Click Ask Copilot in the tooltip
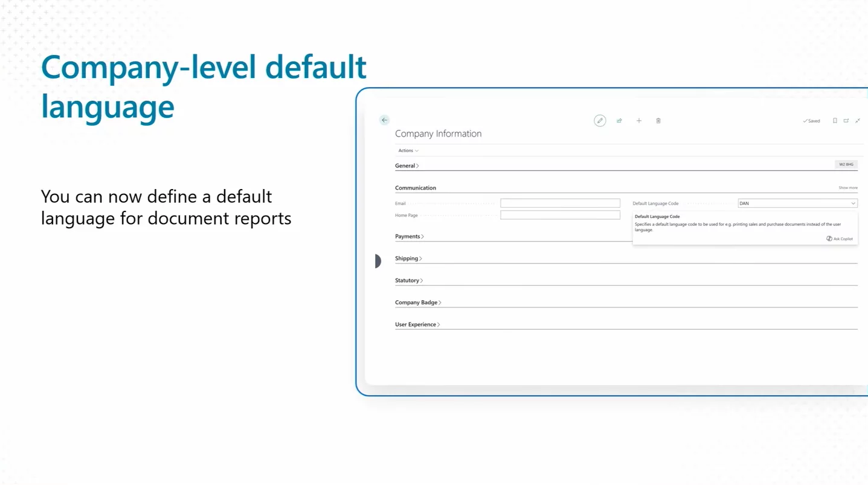This screenshot has width=868, height=485. (x=840, y=239)
